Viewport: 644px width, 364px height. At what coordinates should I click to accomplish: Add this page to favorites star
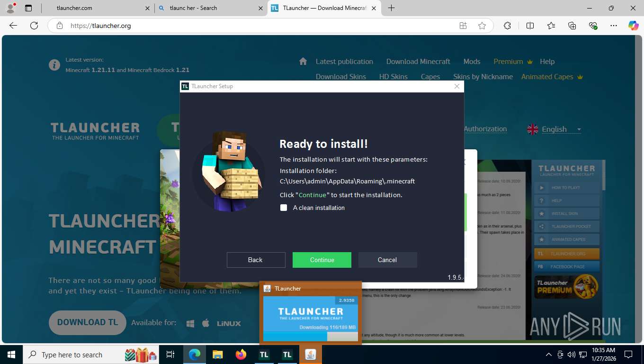[482, 26]
